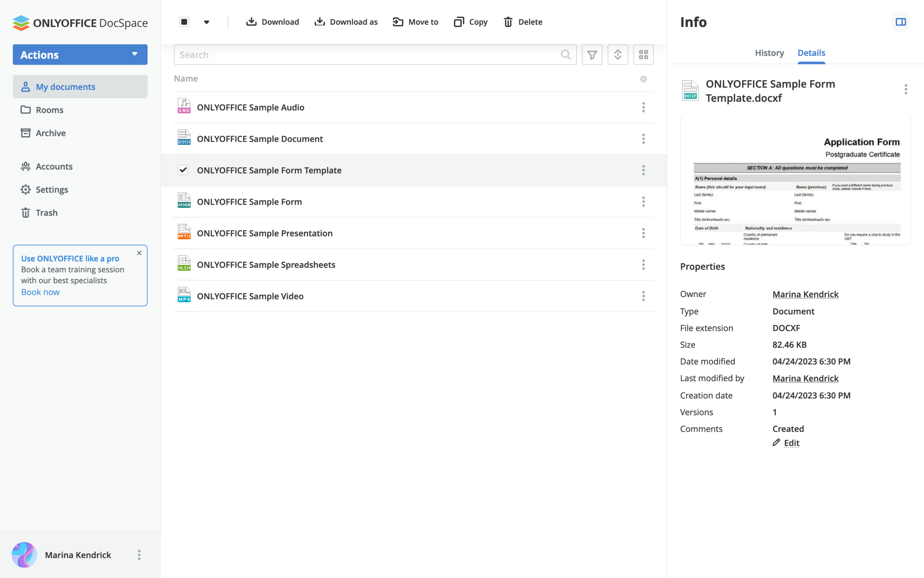924x578 pixels.
Task: Open context menu for Sample Document
Action: point(643,139)
